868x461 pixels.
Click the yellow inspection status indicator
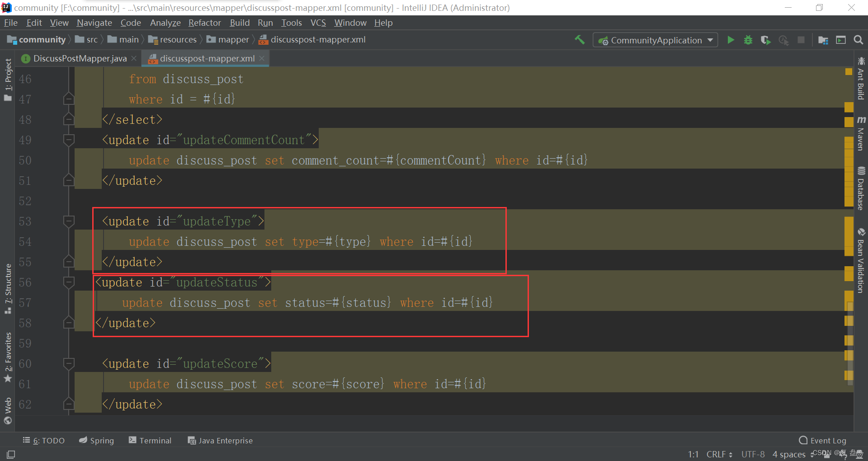point(849,71)
